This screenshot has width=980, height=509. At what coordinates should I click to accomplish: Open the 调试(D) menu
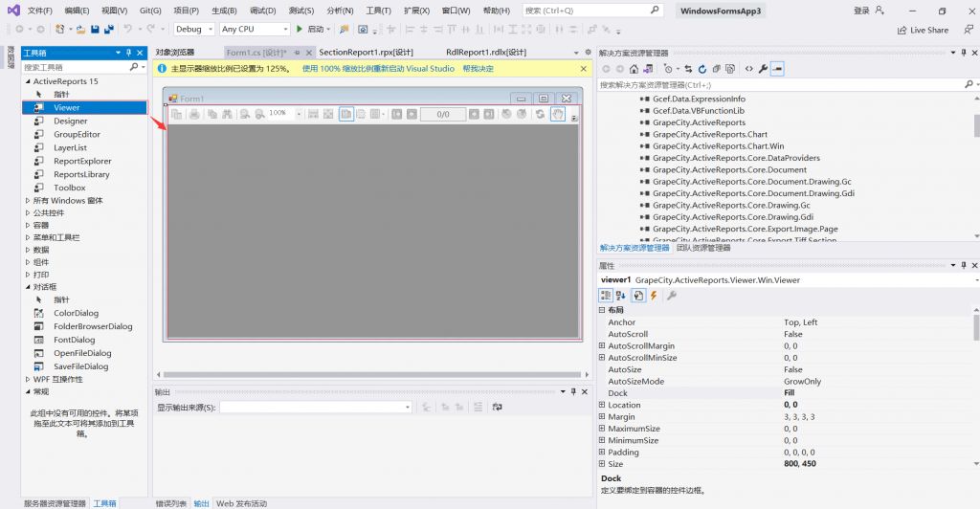(262, 11)
